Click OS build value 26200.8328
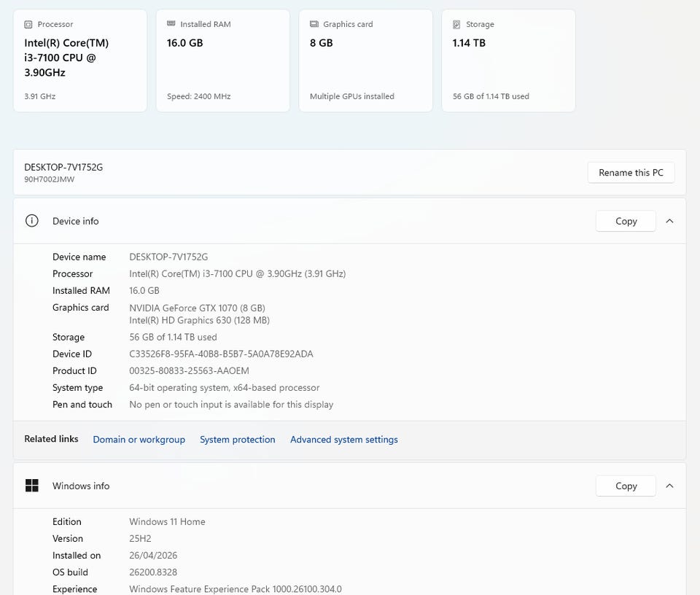The image size is (700, 595). (153, 572)
